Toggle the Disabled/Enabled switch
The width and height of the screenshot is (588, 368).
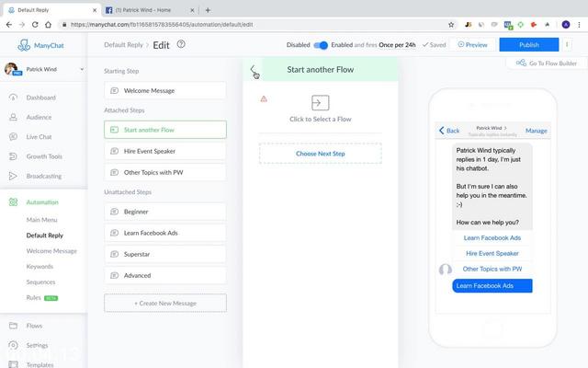pyautogui.click(x=321, y=45)
